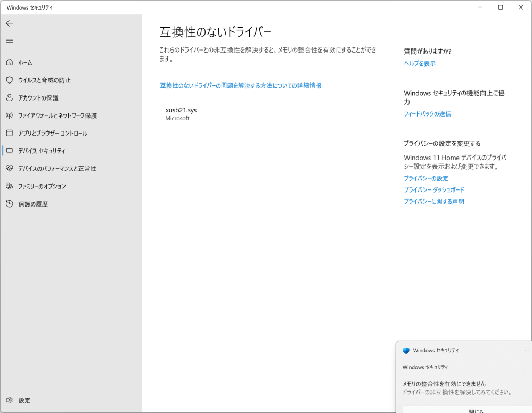Maximize the Windows セキュリティ window
This screenshot has height=413, width=532.
(x=501, y=7)
